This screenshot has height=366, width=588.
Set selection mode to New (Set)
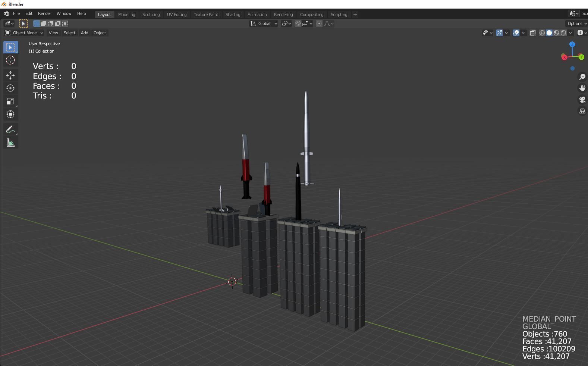[37, 24]
